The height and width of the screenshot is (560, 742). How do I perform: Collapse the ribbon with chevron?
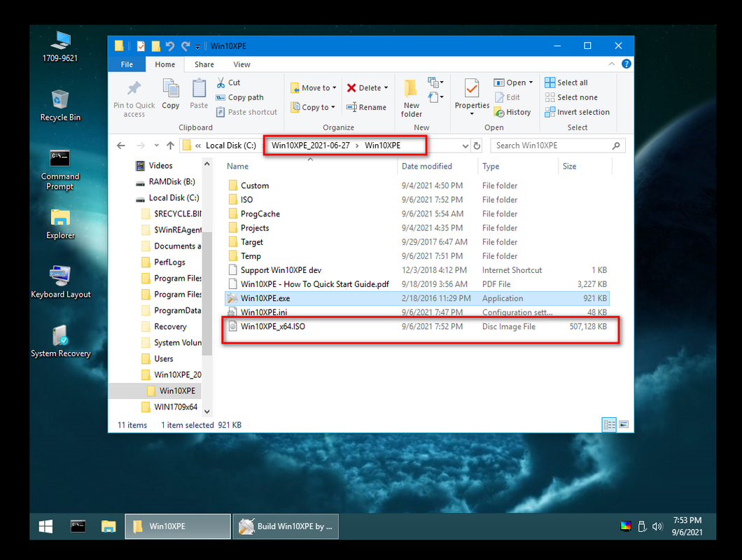point(612,64)
